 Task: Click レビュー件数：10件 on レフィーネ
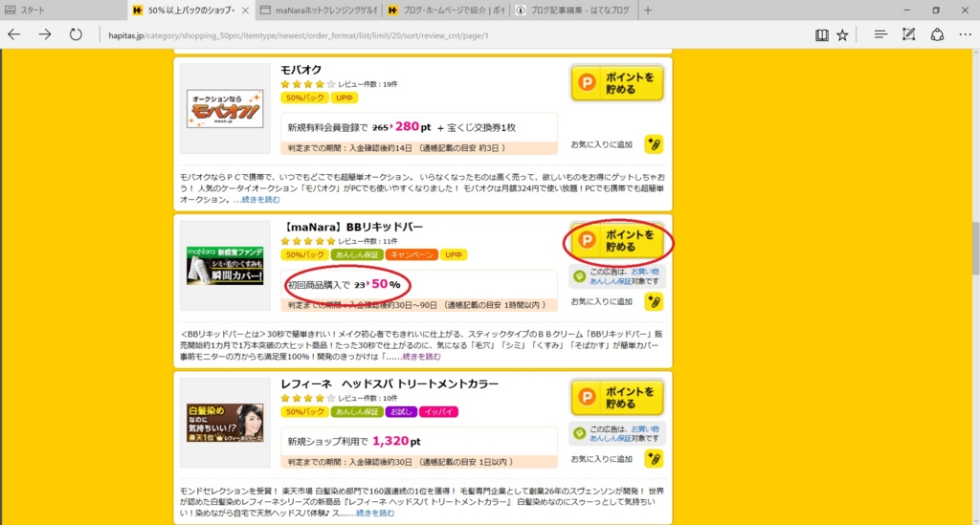pos(367,398)
